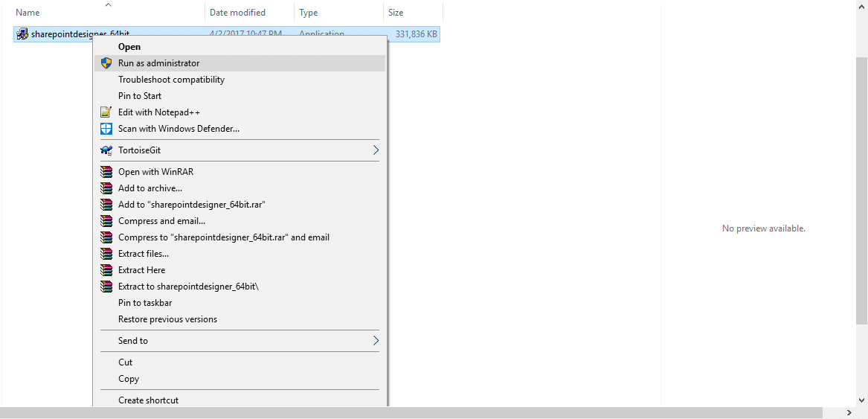The image size is (868, 419).
Task: Click the horizontal scrollbar at bottom
Action: point(412,413)
